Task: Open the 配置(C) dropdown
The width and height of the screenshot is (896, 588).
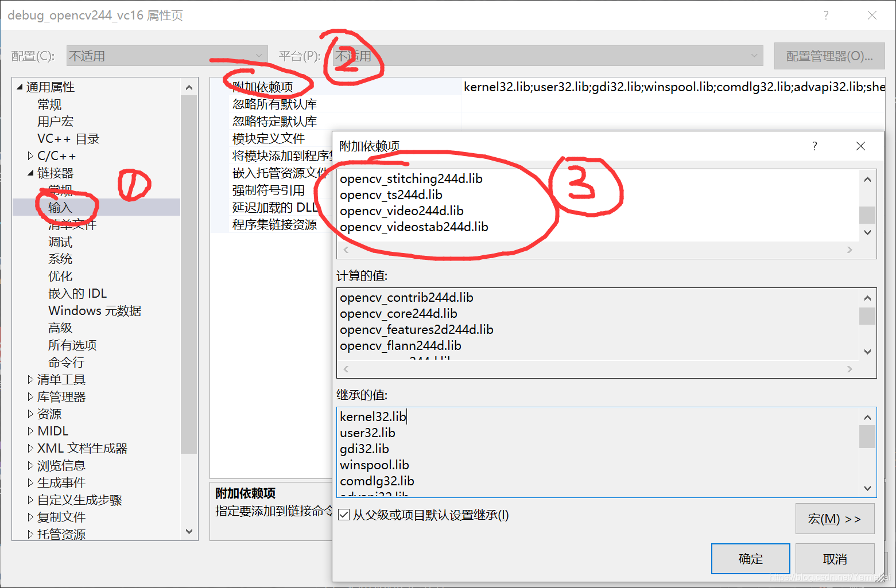Action: [x=167, y=56]
